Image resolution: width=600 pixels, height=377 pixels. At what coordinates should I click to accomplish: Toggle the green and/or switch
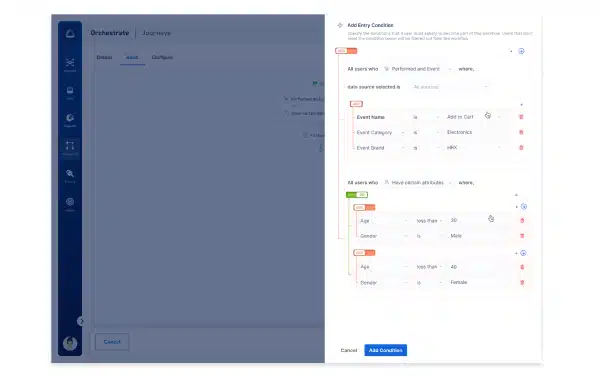357,195
